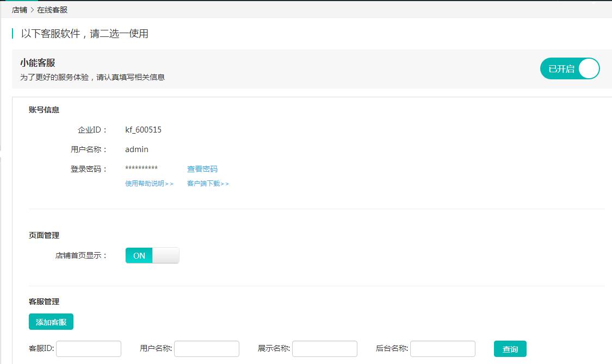
Task: Select the 展示名称 text box
Action: (x=325, y=349)
